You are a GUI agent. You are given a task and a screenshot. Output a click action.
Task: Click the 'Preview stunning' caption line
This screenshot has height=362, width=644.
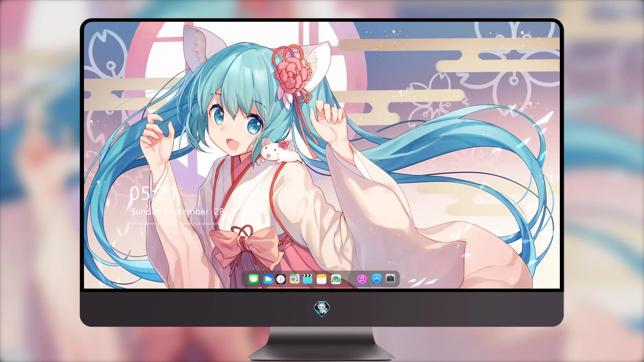click(x=182, y=223)
